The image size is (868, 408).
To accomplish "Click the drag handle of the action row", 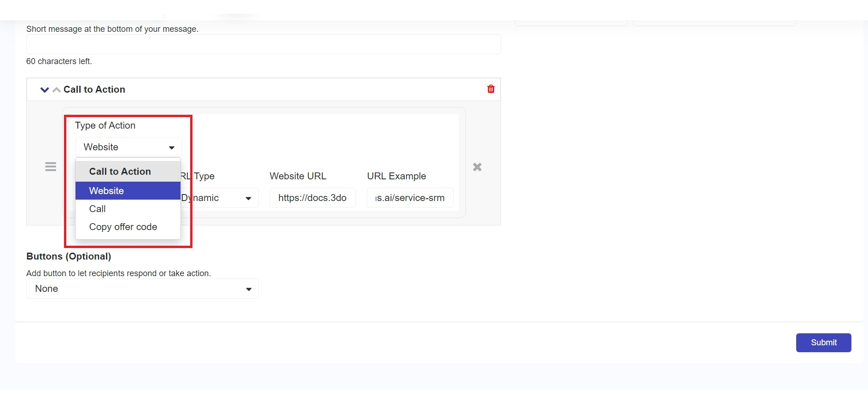I will 51,167.
